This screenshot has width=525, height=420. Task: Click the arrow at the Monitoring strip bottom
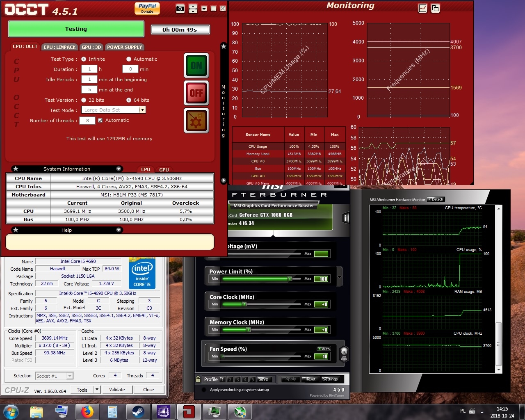click(224, 180)
